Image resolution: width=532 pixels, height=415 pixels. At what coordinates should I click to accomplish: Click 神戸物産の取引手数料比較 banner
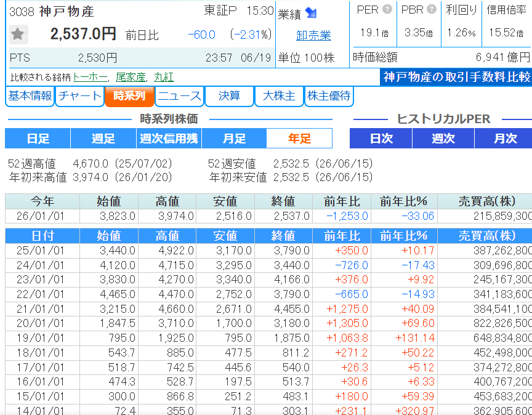point(456,77)
